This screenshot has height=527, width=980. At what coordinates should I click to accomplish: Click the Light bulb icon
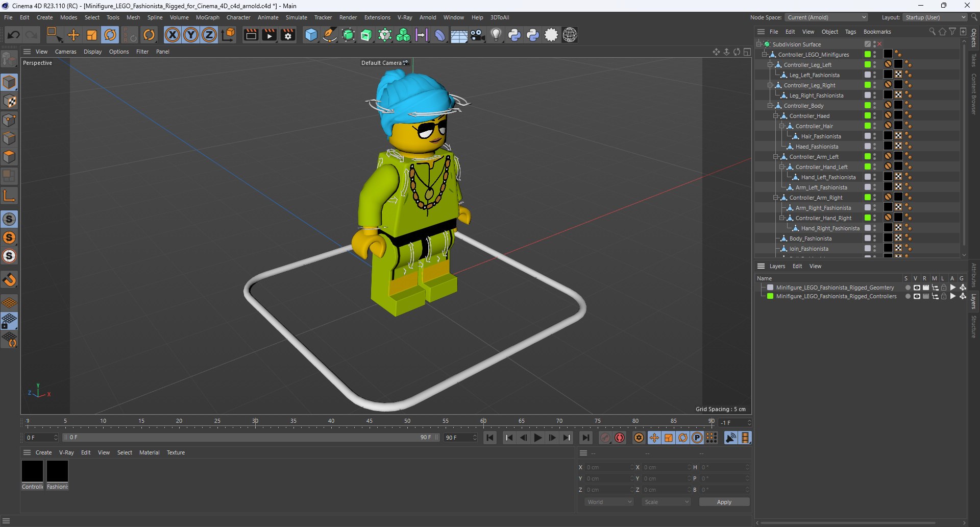pyautogui.click(x=496, y=35)
